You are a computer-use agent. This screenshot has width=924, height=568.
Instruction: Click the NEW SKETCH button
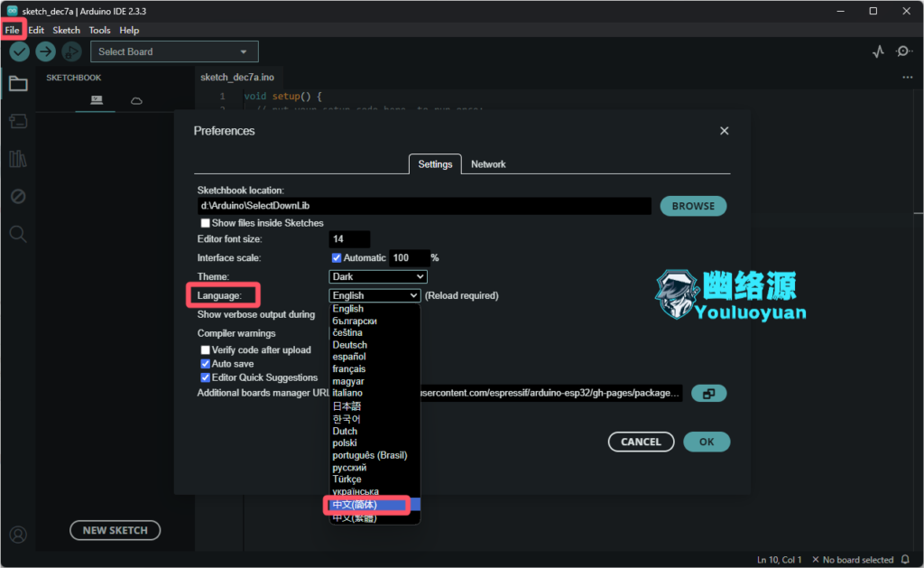(115, 530)
